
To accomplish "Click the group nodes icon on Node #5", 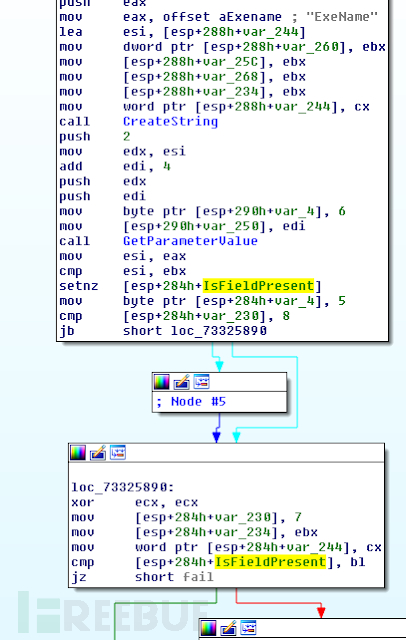I will 201,382.
